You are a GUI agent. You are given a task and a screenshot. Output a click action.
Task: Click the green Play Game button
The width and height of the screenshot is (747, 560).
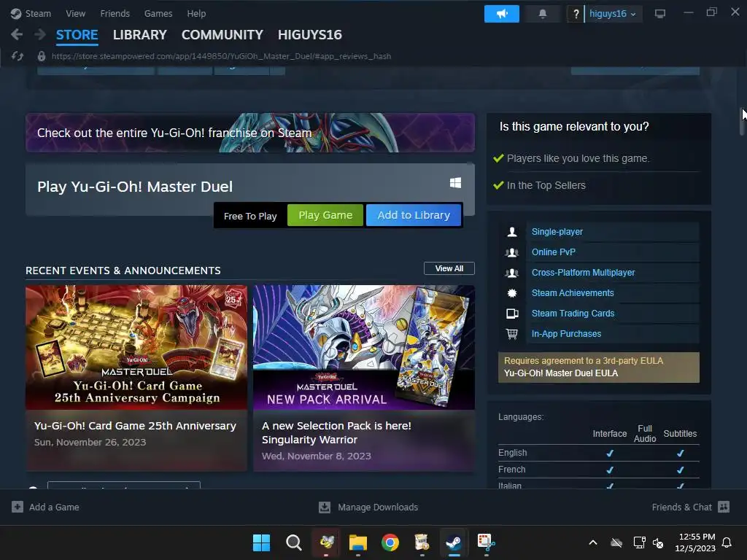point(325,215)
